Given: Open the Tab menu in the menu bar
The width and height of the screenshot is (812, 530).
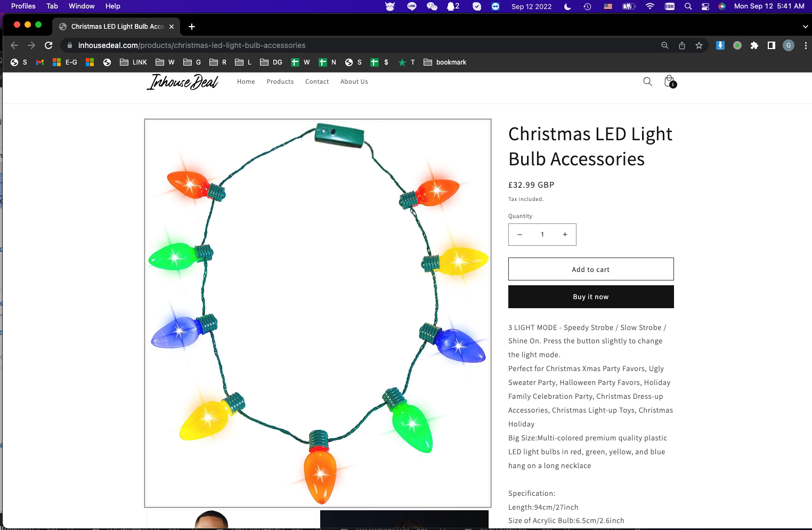Looking at the screenshot, I should pyautogui.click(x=52, y=6).
